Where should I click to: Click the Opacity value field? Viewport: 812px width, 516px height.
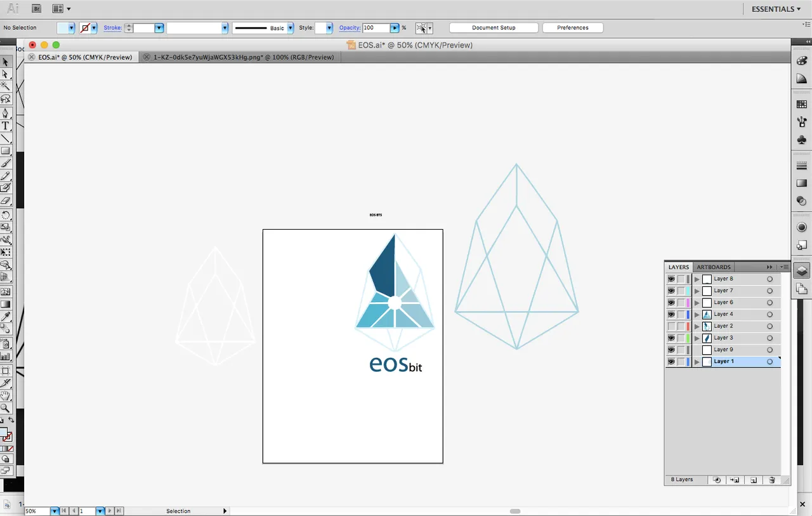[376, 28]
